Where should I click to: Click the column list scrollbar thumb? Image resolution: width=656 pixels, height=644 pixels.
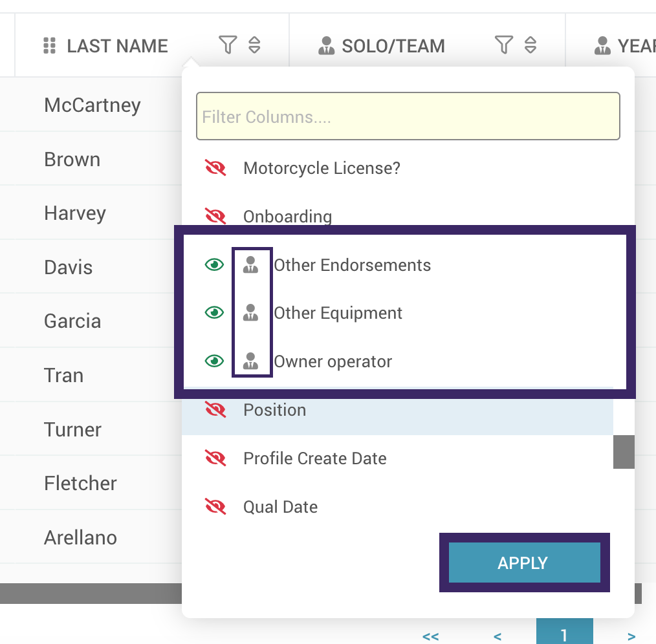pos(624,451)
